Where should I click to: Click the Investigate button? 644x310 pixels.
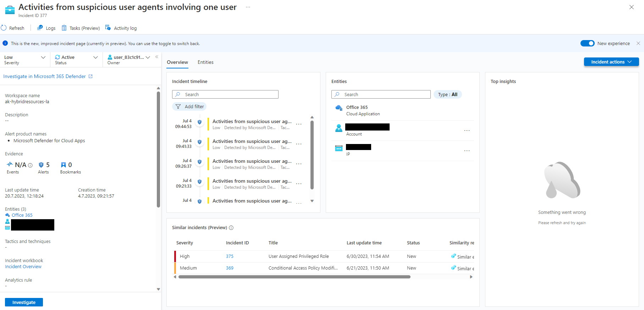[x=24, y=302]
